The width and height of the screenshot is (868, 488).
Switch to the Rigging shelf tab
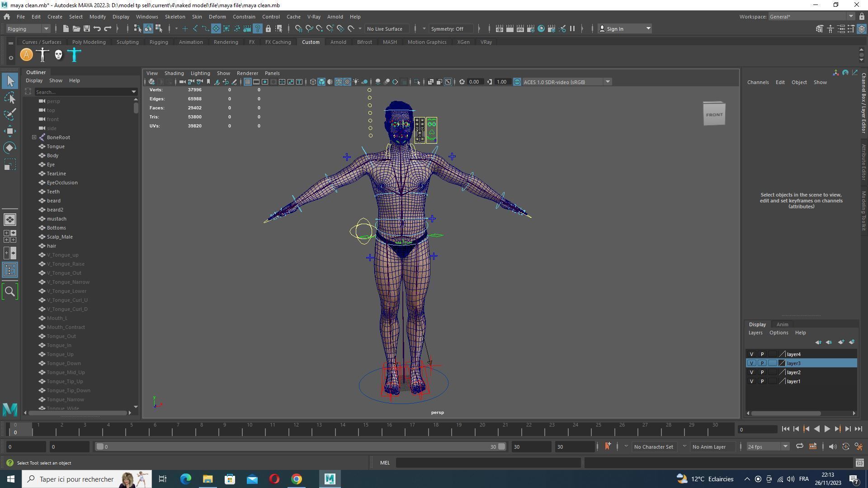(x=159, y=42)
